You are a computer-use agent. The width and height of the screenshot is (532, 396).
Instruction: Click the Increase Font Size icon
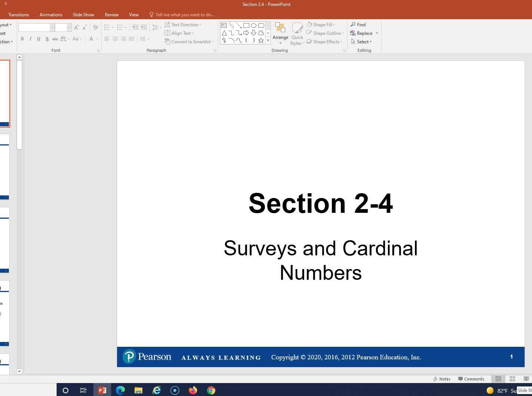76,27
